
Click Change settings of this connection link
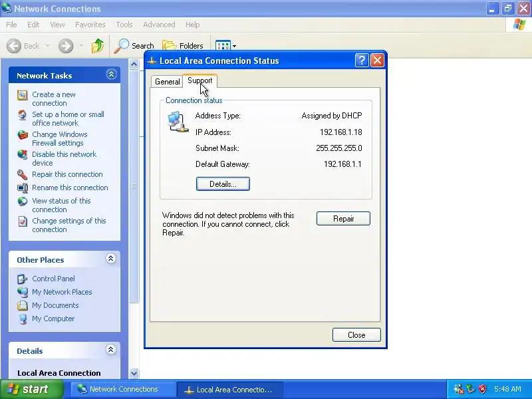coord(69,225)
